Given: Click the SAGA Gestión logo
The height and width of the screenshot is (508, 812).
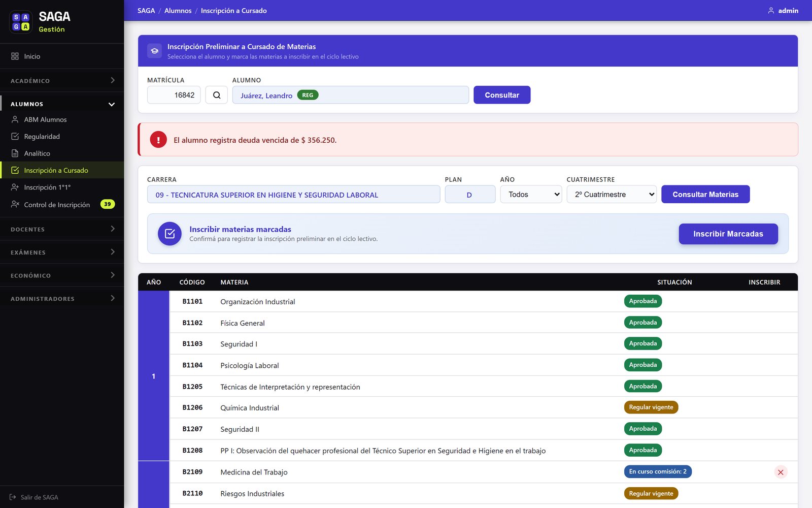Looking at the screenshot, I should pyautogui.click(x=40, y=22).
